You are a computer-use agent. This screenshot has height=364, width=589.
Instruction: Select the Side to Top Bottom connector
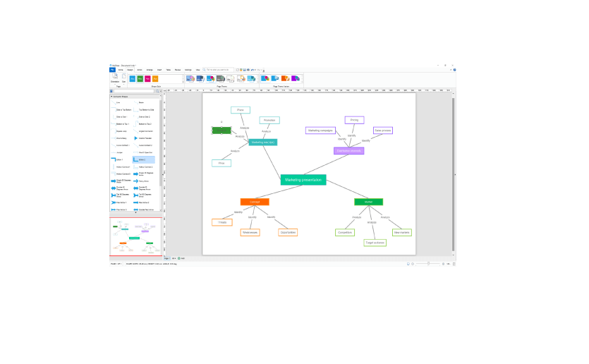tap(121, 109)
